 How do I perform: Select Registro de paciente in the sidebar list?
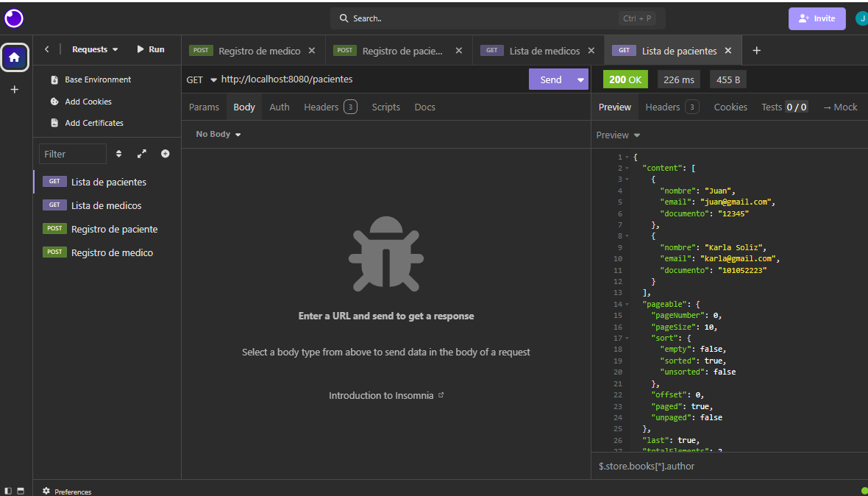pos(106,229)
